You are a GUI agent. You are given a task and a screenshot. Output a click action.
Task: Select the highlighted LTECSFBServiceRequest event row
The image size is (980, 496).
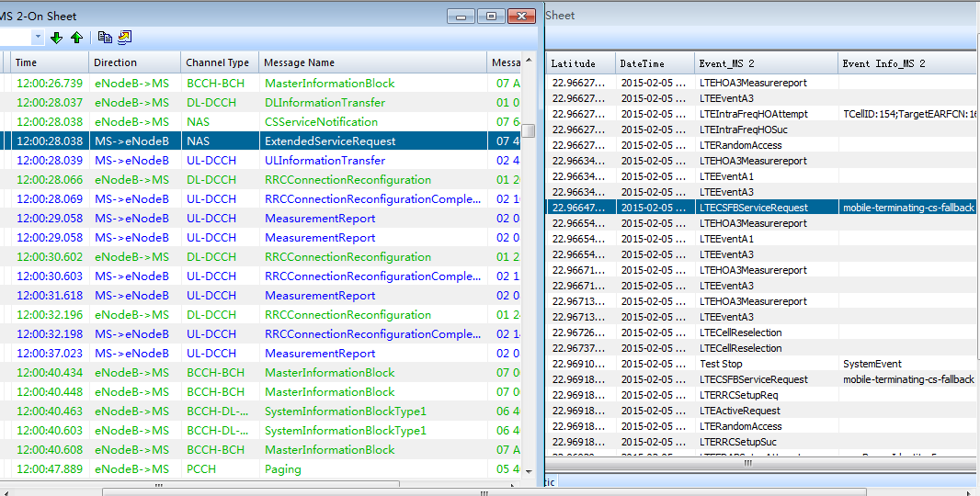click(x=762, y=208)
